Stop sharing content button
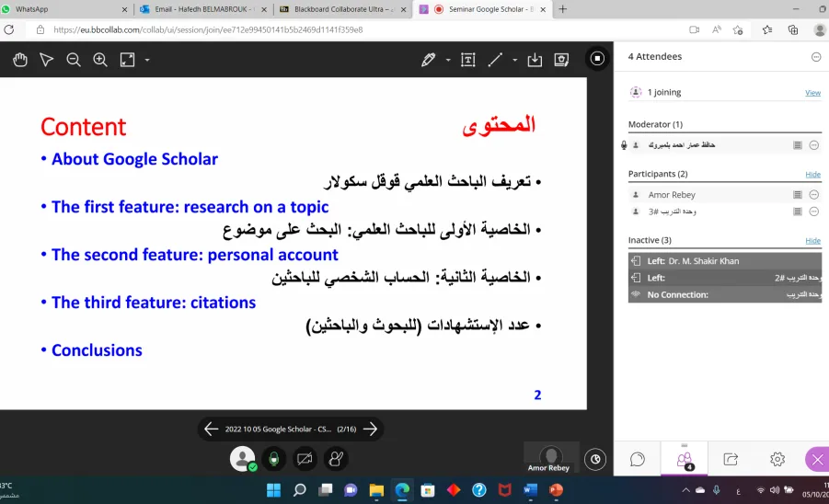 point(597,59)
